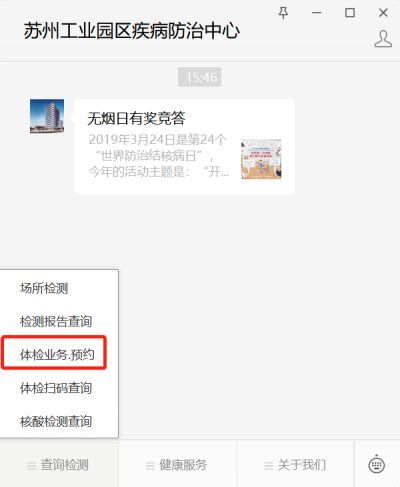Close the chat window
Image resolution: width=400 pixels, height=487 pixels.
click(x=383, y=13)
